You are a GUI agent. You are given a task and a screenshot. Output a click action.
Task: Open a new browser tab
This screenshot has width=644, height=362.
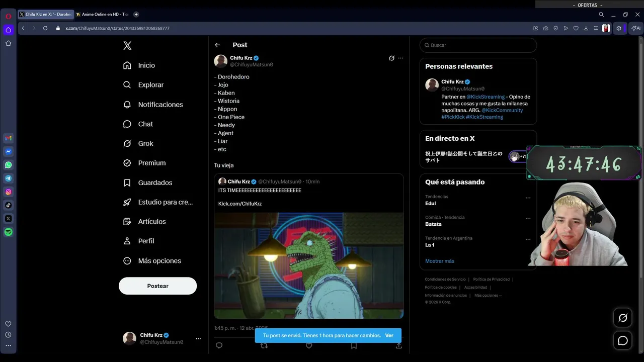click(x=136, y=15)
